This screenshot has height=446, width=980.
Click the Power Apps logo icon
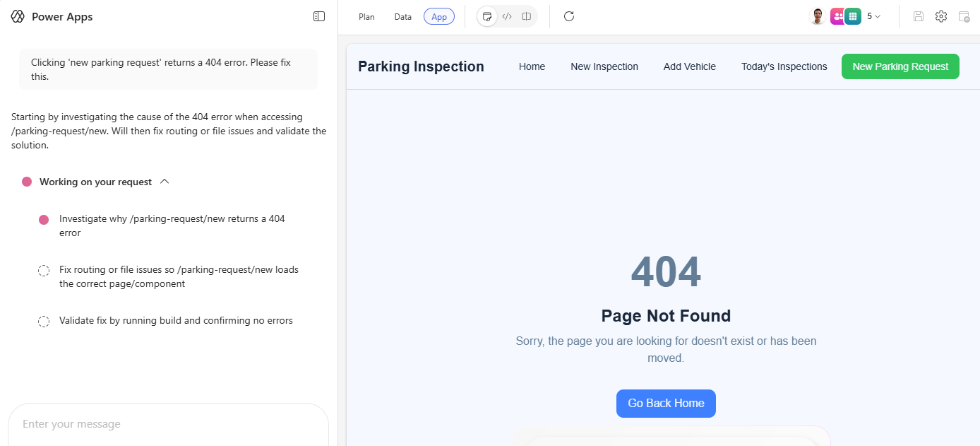[x=18, y=16]
